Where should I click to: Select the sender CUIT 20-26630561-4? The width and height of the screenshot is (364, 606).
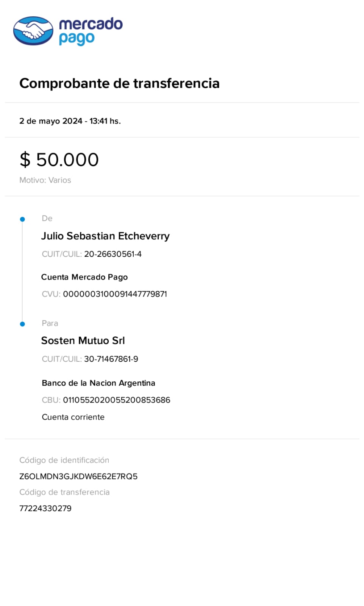tap(113, 254)
